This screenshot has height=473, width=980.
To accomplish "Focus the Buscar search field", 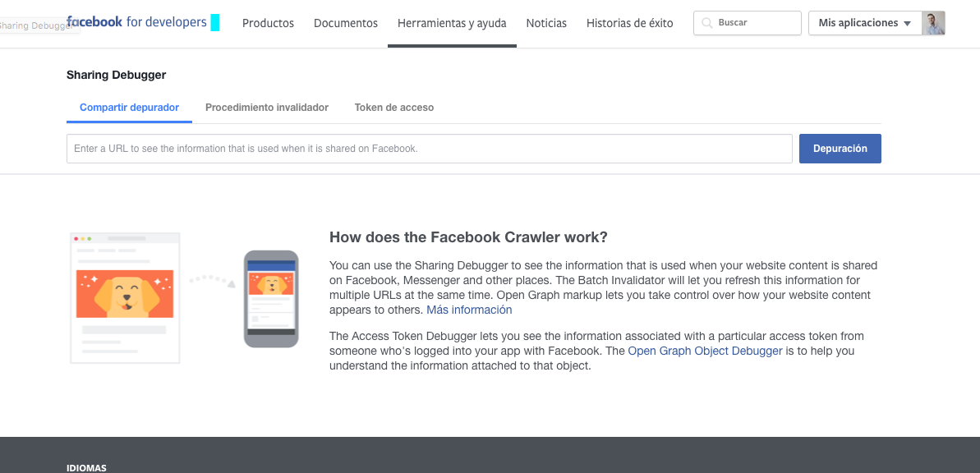I will 748,23.
